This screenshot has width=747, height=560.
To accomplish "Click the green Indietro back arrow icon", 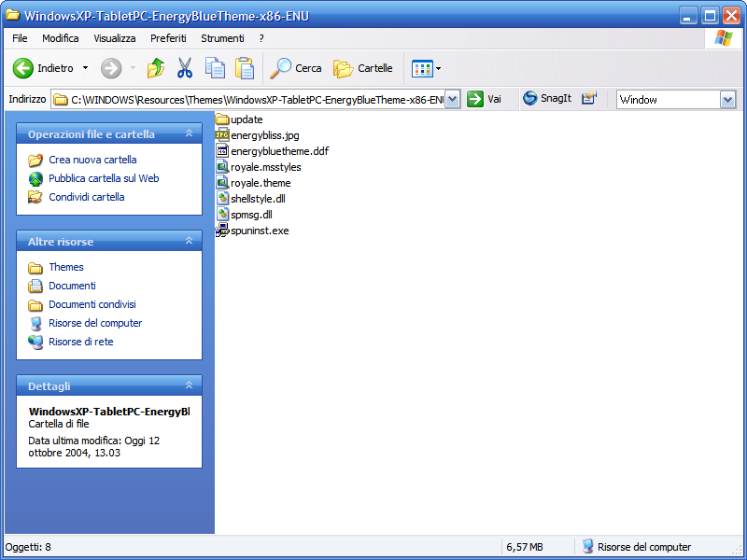I will click(x=22, y=68).
